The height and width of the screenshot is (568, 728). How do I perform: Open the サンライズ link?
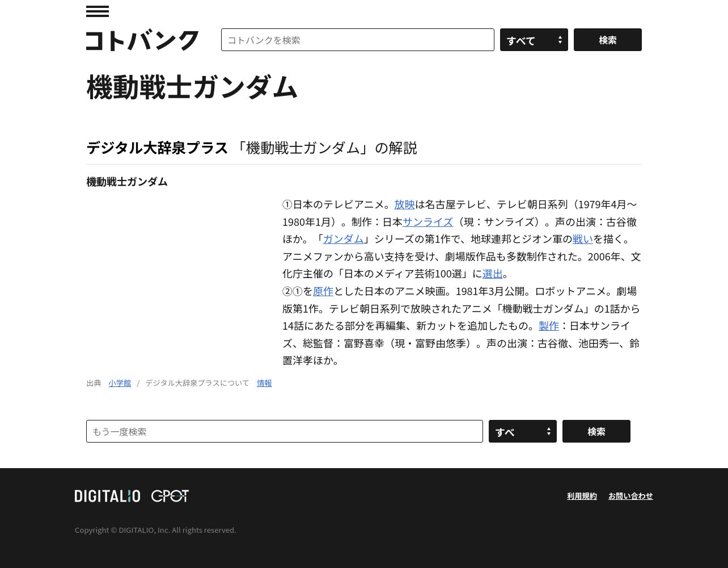pos(428,222)
